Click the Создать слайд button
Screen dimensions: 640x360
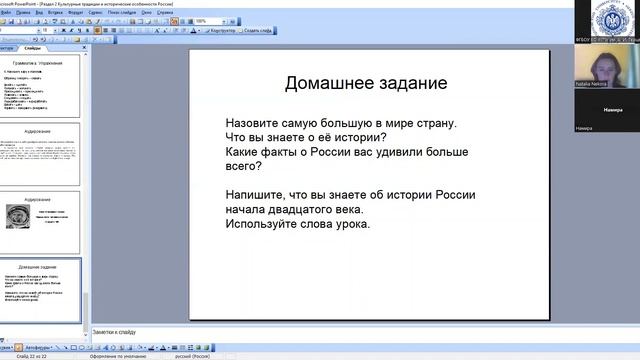click(255, 31)
